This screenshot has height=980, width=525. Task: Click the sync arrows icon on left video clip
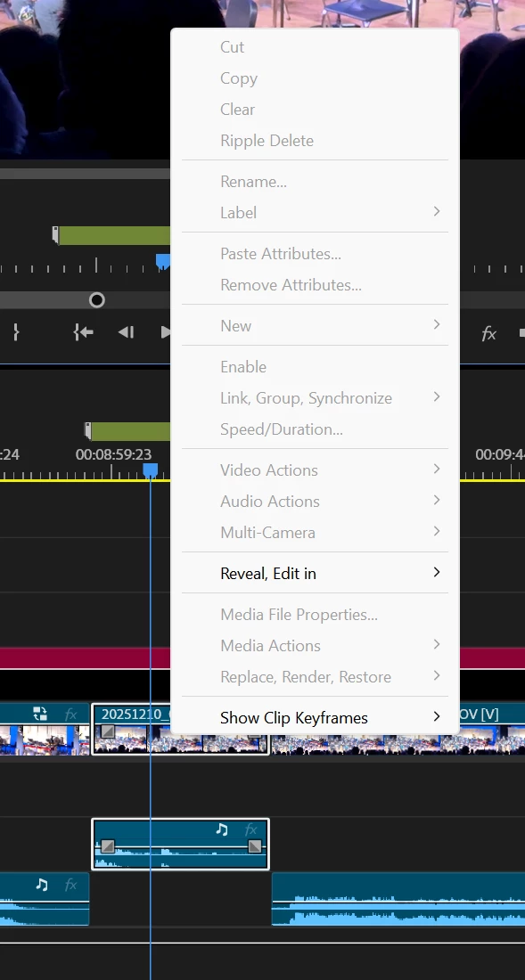tap(40, 714)
